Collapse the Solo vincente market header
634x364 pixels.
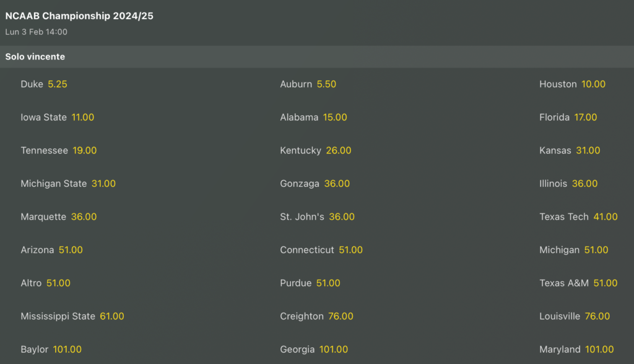(35, 56)
